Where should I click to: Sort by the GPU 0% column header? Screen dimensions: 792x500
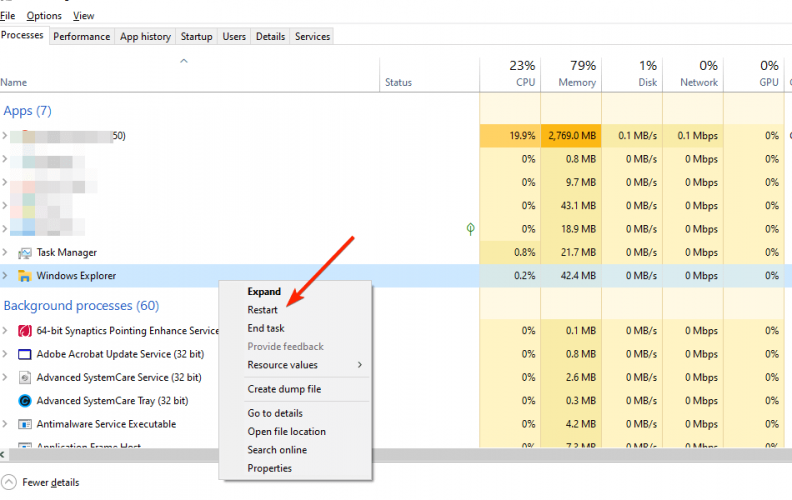tap(754, 74)
